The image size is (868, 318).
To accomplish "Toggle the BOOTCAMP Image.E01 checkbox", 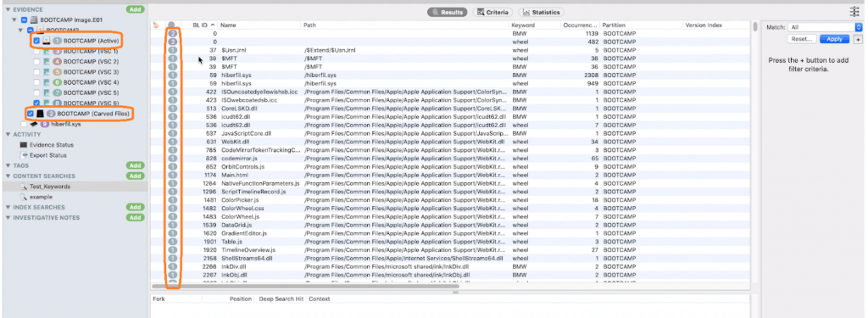I will pos(25,20).
